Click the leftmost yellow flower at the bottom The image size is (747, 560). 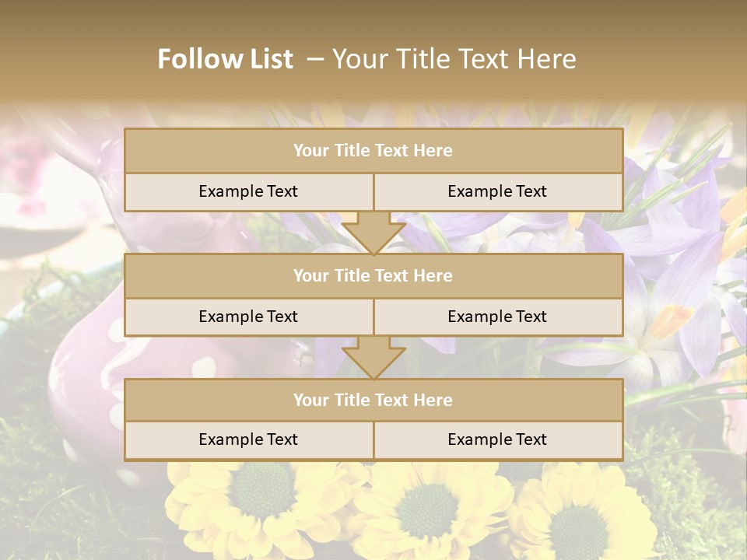point(257,498)
